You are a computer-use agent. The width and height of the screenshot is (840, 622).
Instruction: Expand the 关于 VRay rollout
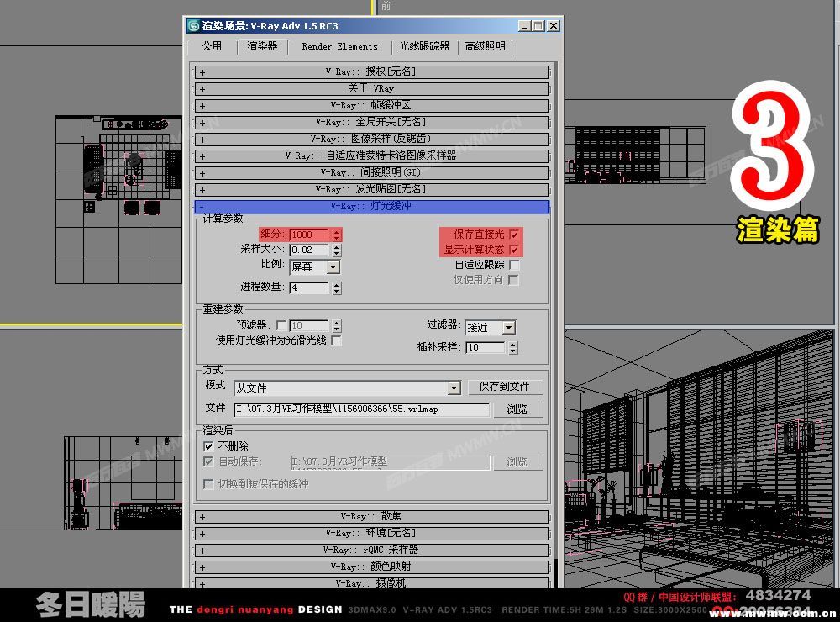point(371,88)
